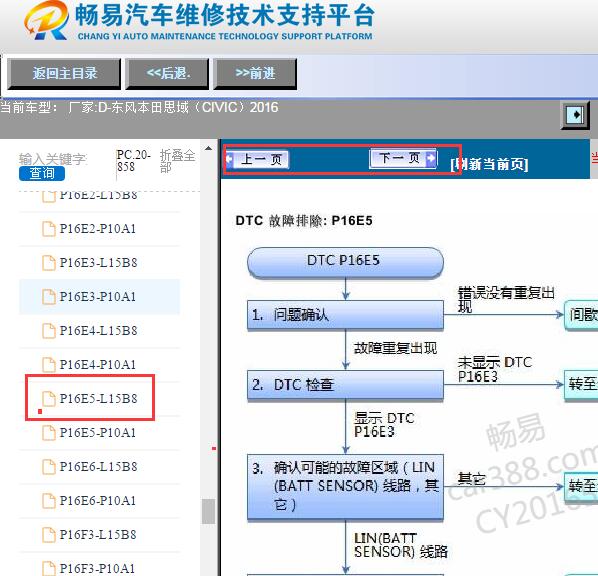The image size is (598, 576).
Task: Click document icon beside P16E6-P10A1
Action: coord(48,500)
